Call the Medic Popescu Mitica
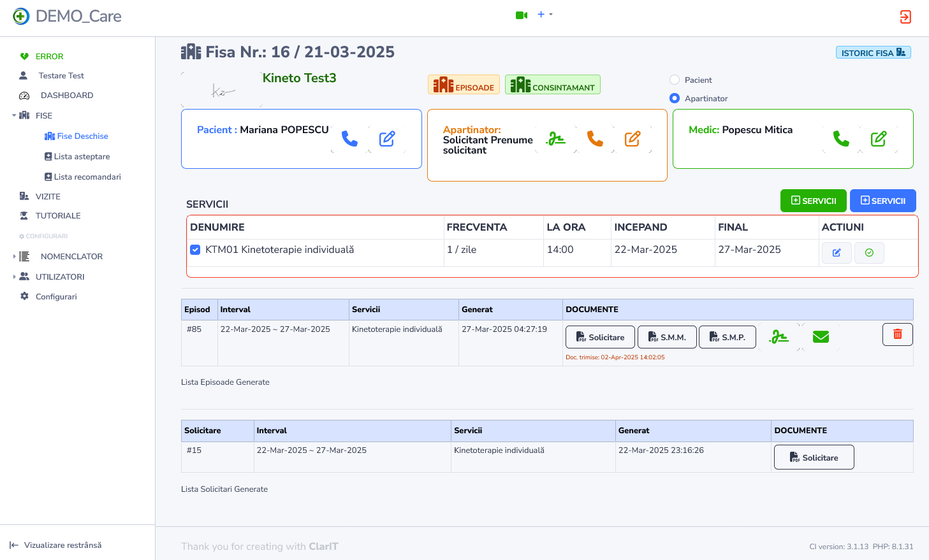 [841, 139]
